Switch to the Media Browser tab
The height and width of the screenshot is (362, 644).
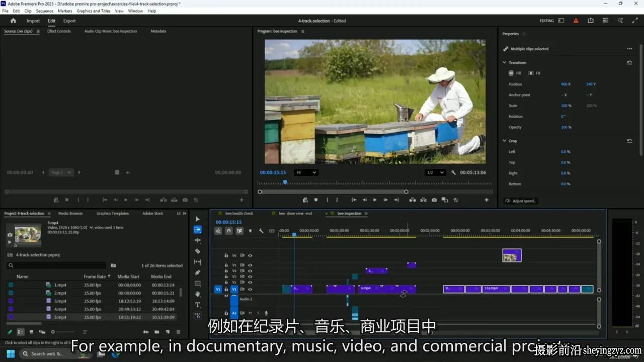tap(70, 213)
